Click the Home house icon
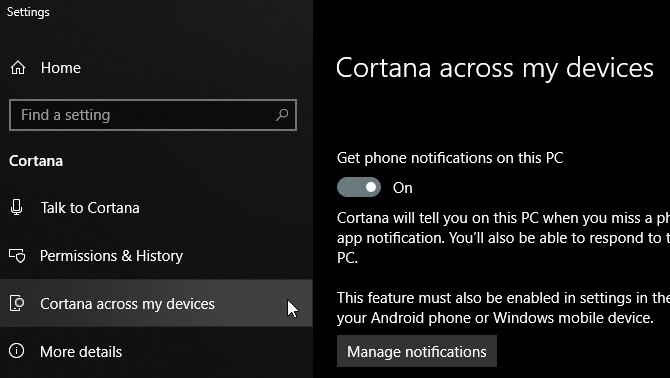The width and height of the screenshot is (670, 378). click(x=18, y=67)
